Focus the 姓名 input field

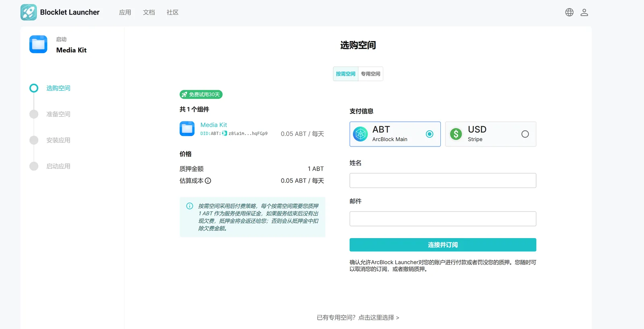point(443,181)
